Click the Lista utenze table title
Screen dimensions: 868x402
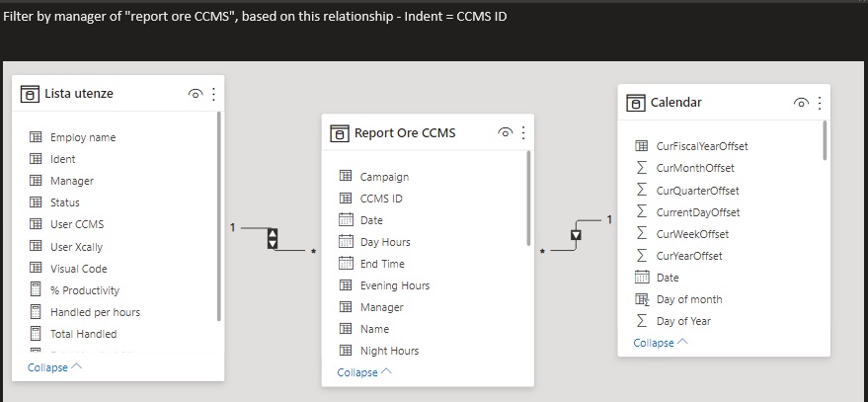click(x=78, y=94)
